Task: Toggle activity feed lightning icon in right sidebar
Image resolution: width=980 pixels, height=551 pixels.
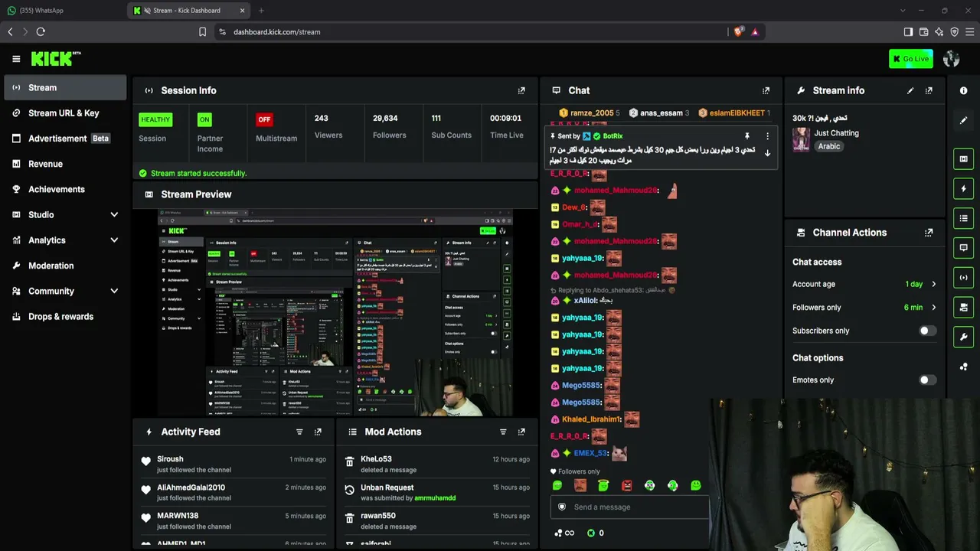Action: pyautogui.click(x=963, y=189)
